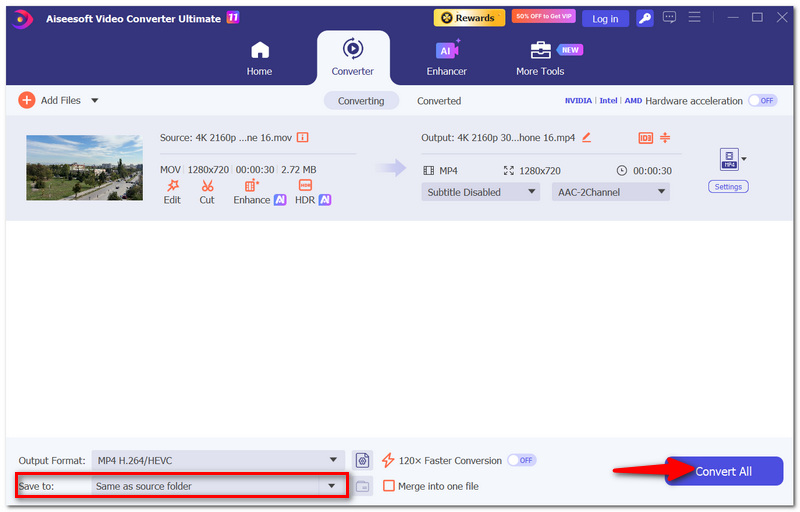The height and width of the screenshot is (512, 800).
Task: Open the More Tools tab
Action: coord(540,59)
